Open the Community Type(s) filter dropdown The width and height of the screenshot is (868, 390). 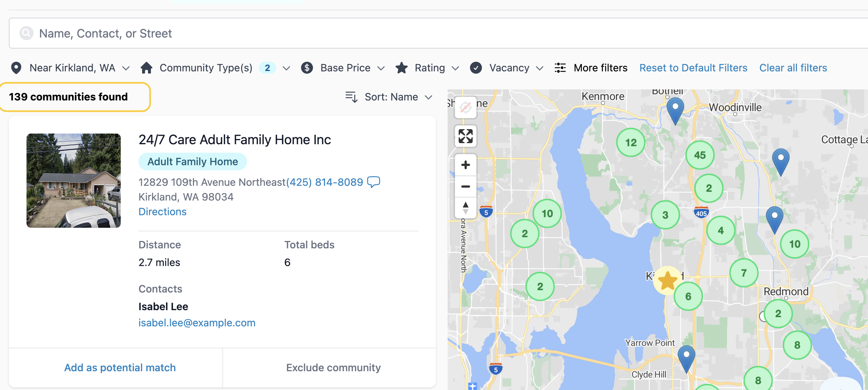coord(215,68)
